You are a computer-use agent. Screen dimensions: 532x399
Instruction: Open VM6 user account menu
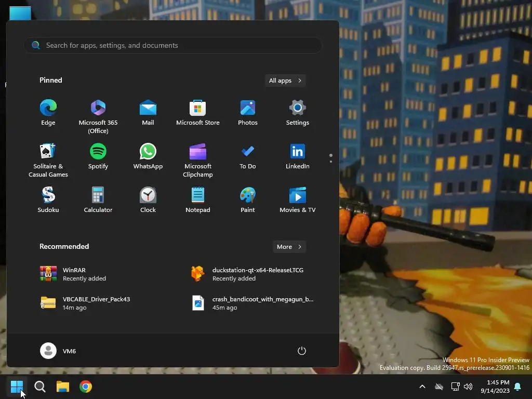pyautogui.click(x=58, y=351)
